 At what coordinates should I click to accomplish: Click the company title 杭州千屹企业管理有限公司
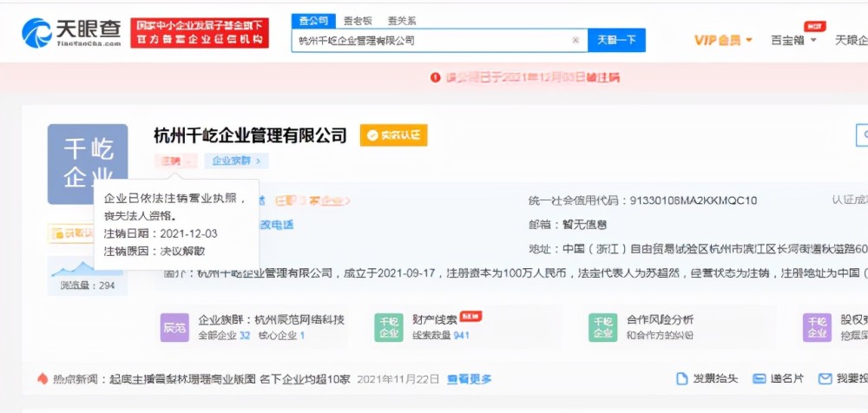[x=250, y=135]
